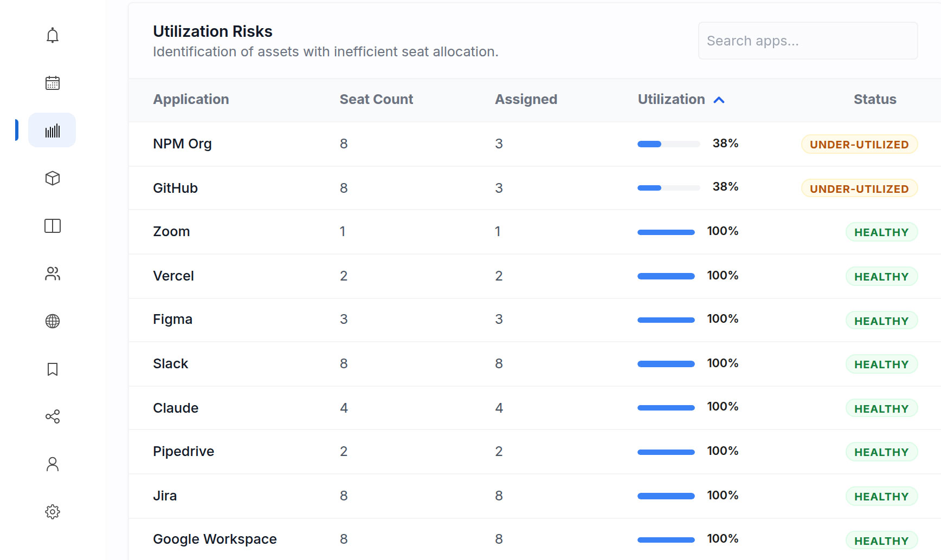Image resolution: width=941 pixels, height=560 pixels.
Task: Click the HEALTHY badge for Slack
Action: (881, 364)
